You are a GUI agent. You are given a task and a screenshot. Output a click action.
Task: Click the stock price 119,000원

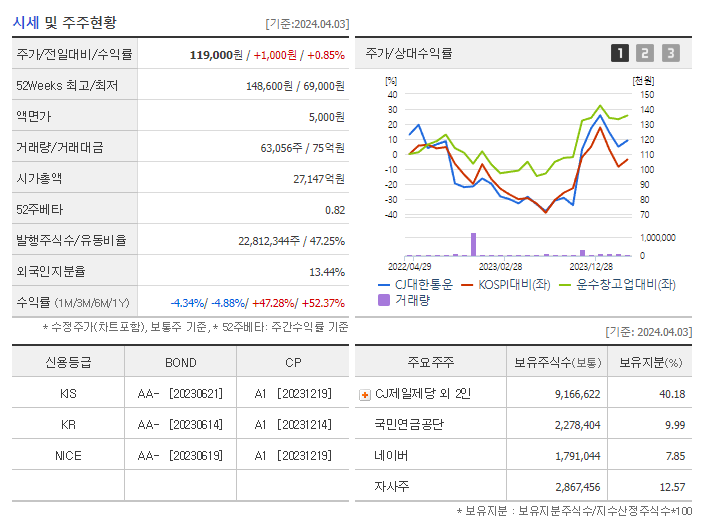(x=216, y=55)
